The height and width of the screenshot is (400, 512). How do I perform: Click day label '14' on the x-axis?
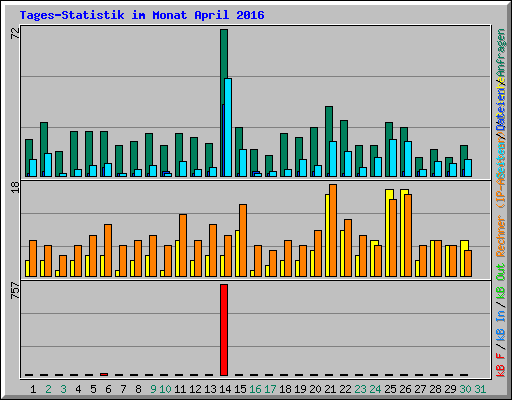pos(225,389)
